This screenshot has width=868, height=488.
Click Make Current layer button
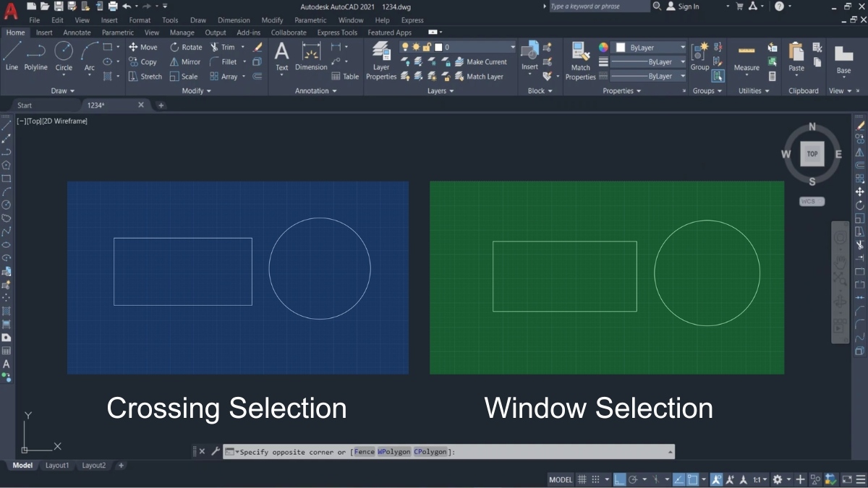point(480,61)
